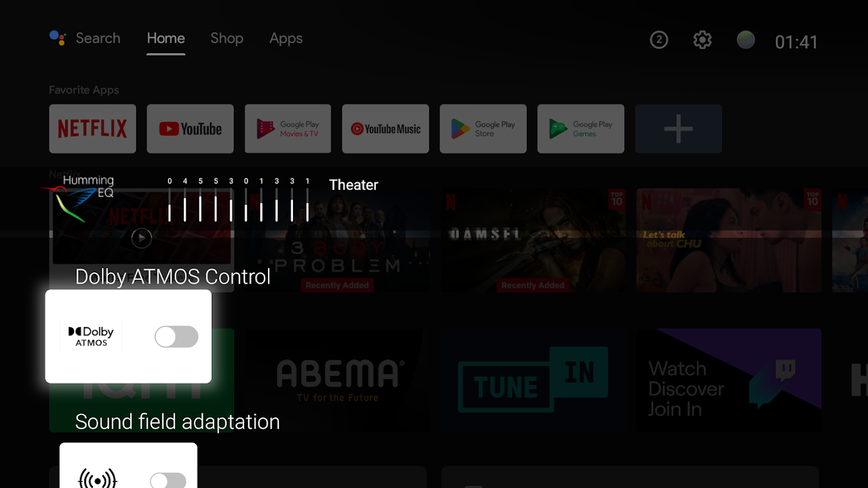This screenshot has width=868, height=488.
Task: Open notifications showing 2
Action: pos(659,40)
